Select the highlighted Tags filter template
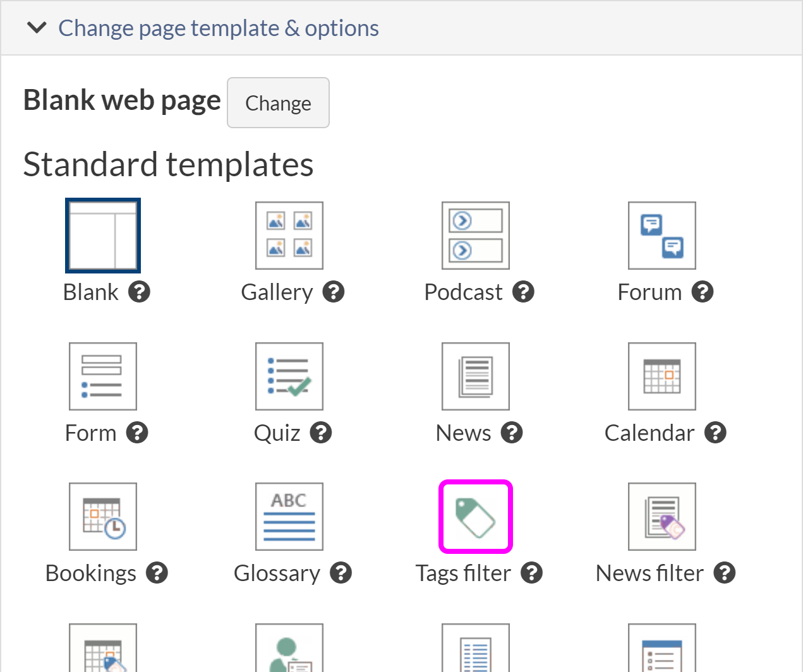This screenshot has width=803, height=672. pos(475,516)
